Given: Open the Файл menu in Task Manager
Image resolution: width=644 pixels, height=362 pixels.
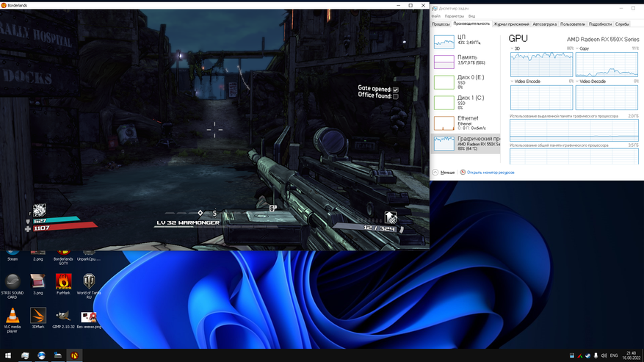Looking at the screenshot, I should [435, 16].
